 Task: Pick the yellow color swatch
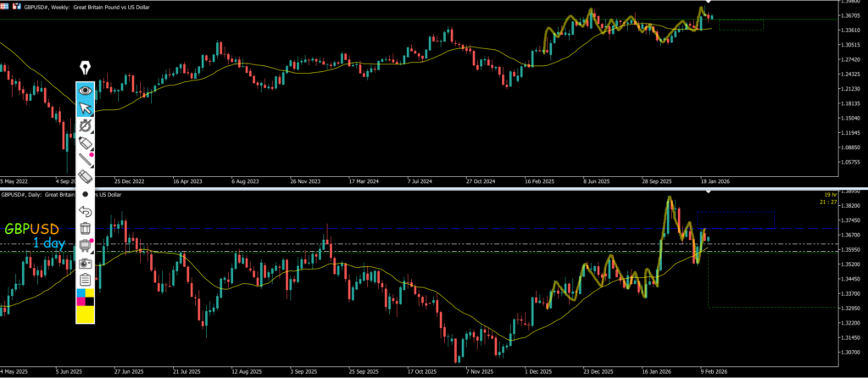tap(85, 314)
